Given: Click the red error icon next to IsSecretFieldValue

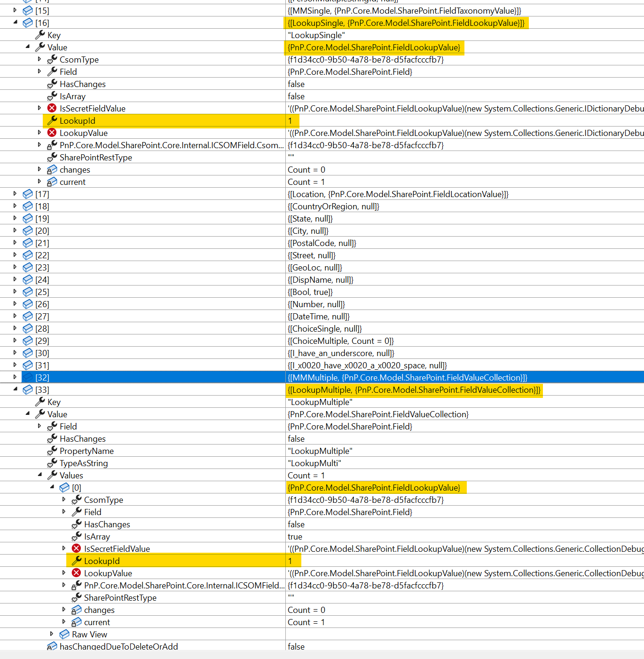Looking at the screenshot, I should 52,108.
